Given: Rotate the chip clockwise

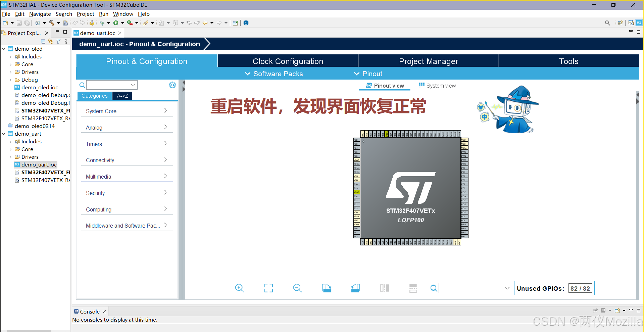Looking at the screenshot, I should (x=327, y=288).
